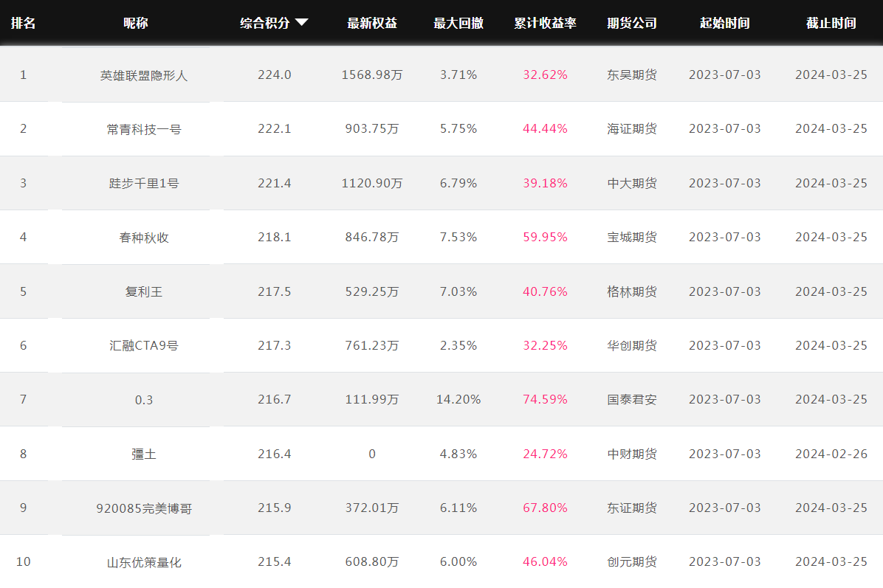Viewport: 883px width, 588px height.
Task: Click futures company 东吴期货
Action: pos(632,75)
